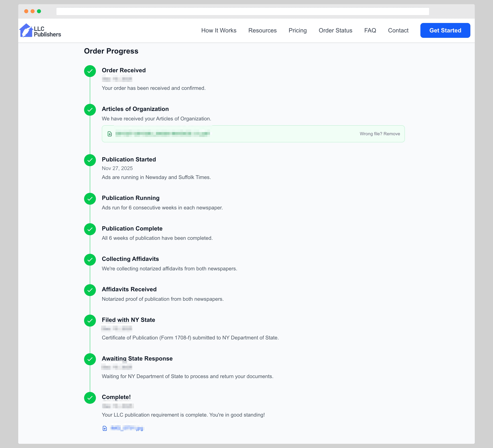Click the checkmark icon at Affidavits Received
493x448 pixels.
click(x=90, y=290)
